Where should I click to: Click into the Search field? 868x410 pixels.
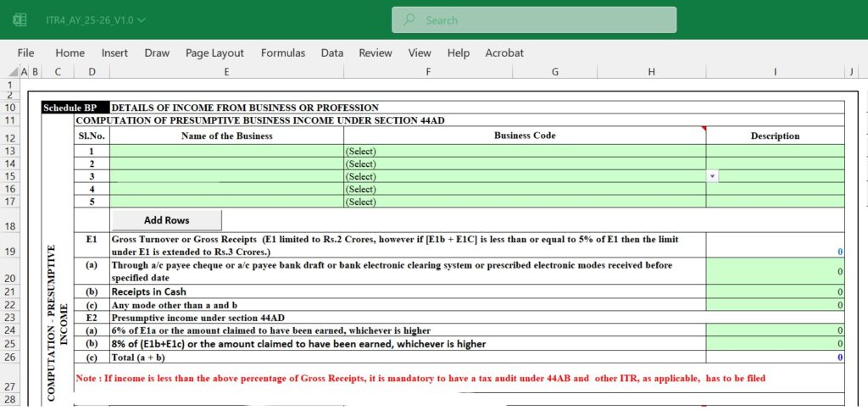click(x=542, y=19)
